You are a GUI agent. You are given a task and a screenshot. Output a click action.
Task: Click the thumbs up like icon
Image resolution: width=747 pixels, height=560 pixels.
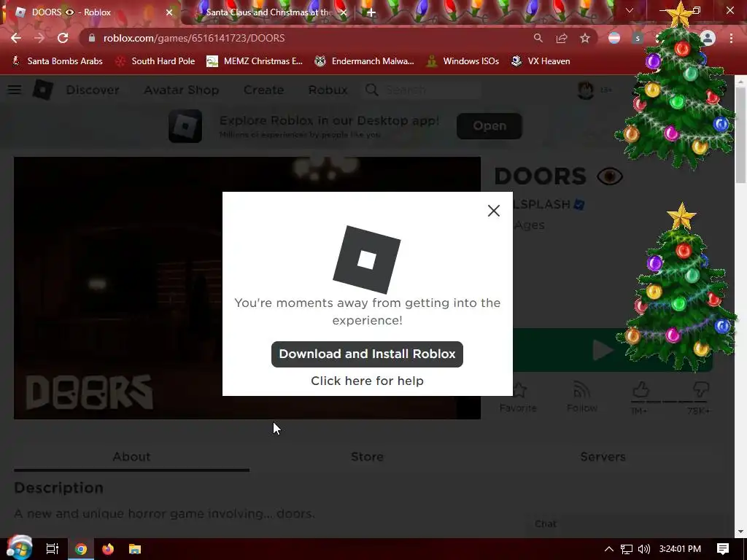640,390
